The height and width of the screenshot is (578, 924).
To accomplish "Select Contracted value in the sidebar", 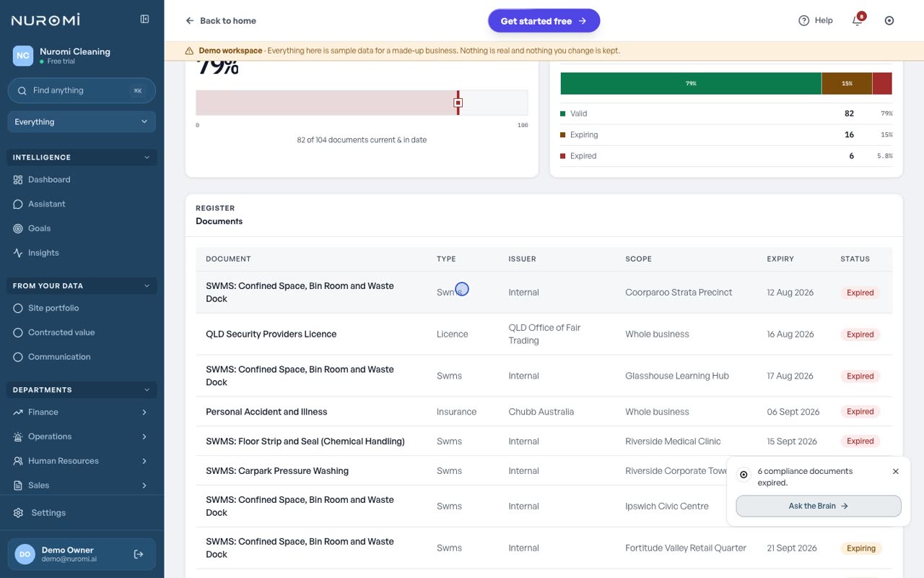I will tap(82, 332).
